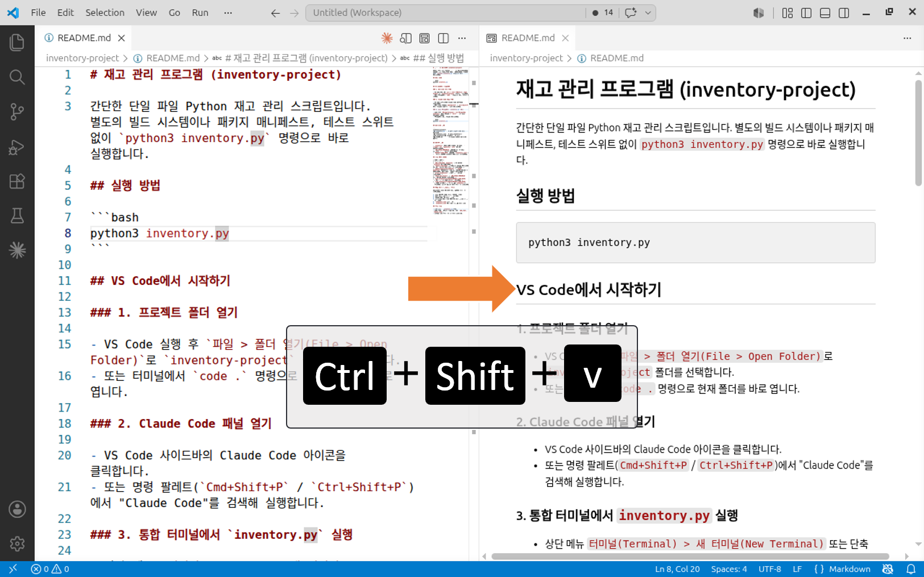This screenshot has width=924, height=577.
Task: Click the inventory-project breadcrumb in the left editor
Action: click(x=82, y=58)
